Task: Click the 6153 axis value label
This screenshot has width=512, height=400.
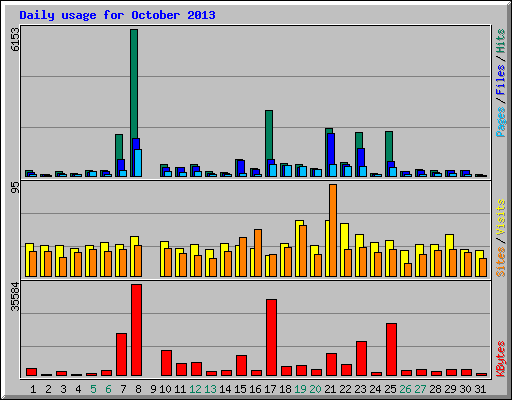Action: coord(15,39)
